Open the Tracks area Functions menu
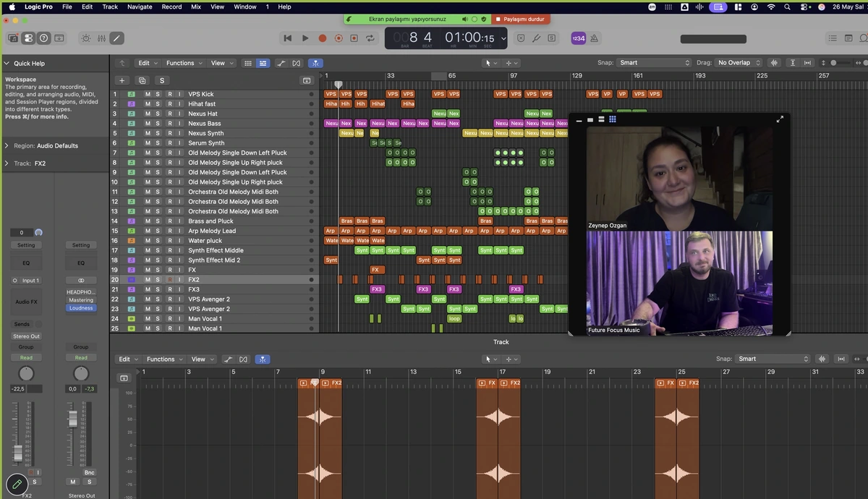 (x=184, y=63)
